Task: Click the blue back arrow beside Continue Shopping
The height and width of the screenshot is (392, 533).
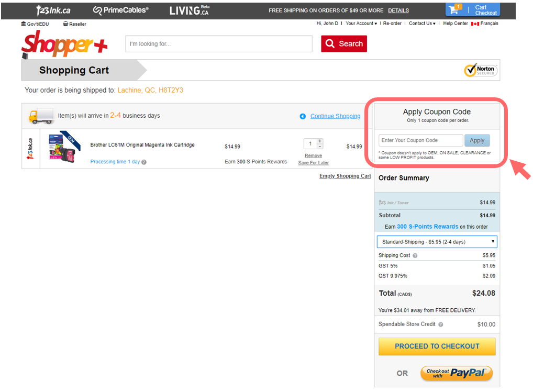Action: (x=303, y=116)
